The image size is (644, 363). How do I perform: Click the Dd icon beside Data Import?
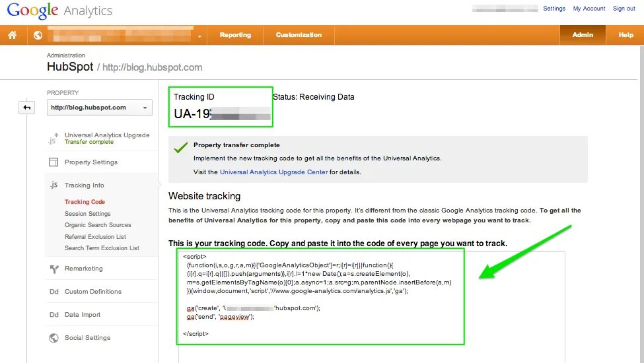pyautogui.click(x=54, y=315)
